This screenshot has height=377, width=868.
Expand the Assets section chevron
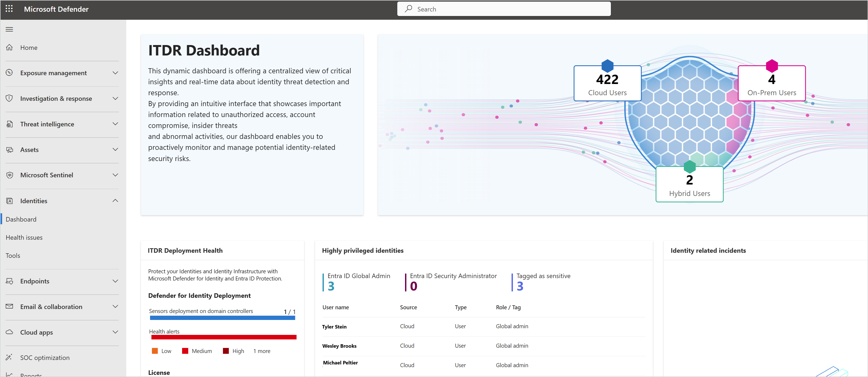click(x=115, y=150)
